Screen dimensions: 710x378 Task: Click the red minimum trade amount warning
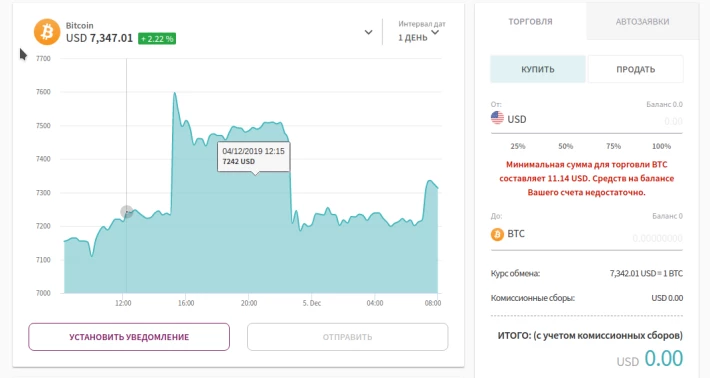[x=586, y=178]
